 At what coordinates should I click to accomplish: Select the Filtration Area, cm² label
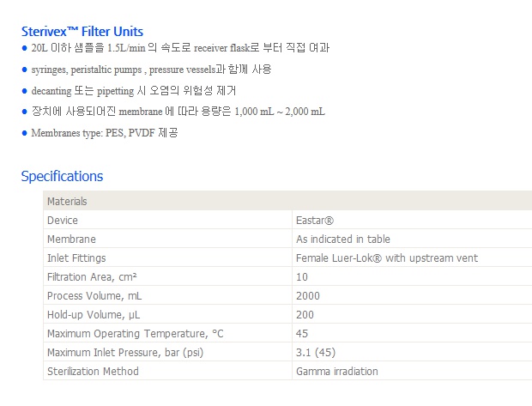point(93,277)
